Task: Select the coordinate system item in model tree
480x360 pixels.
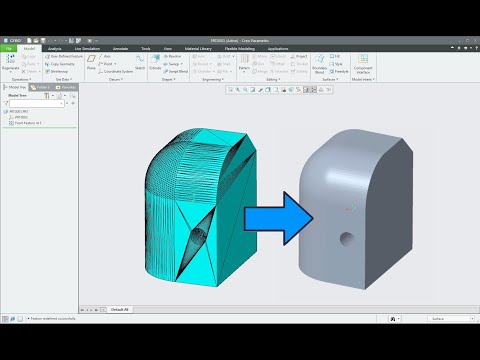Action: (x=18, y=117)
